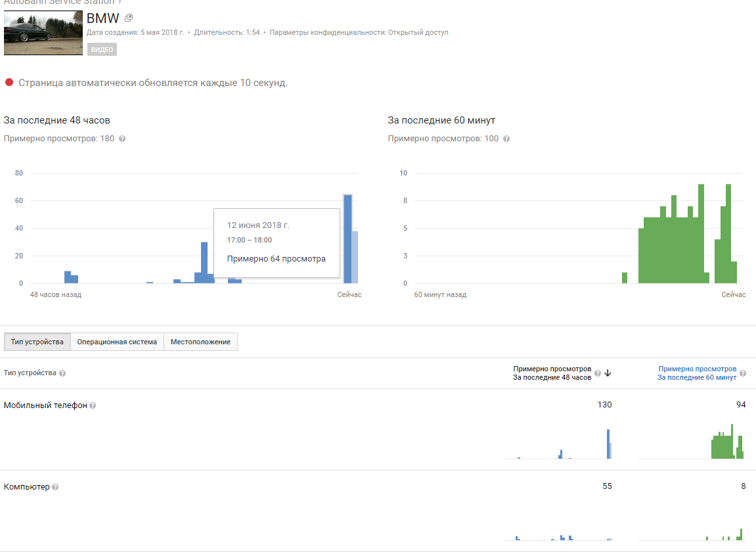
Task: Go to AutoBahn Service Station breadcrumb link
Action: (59, 2)
